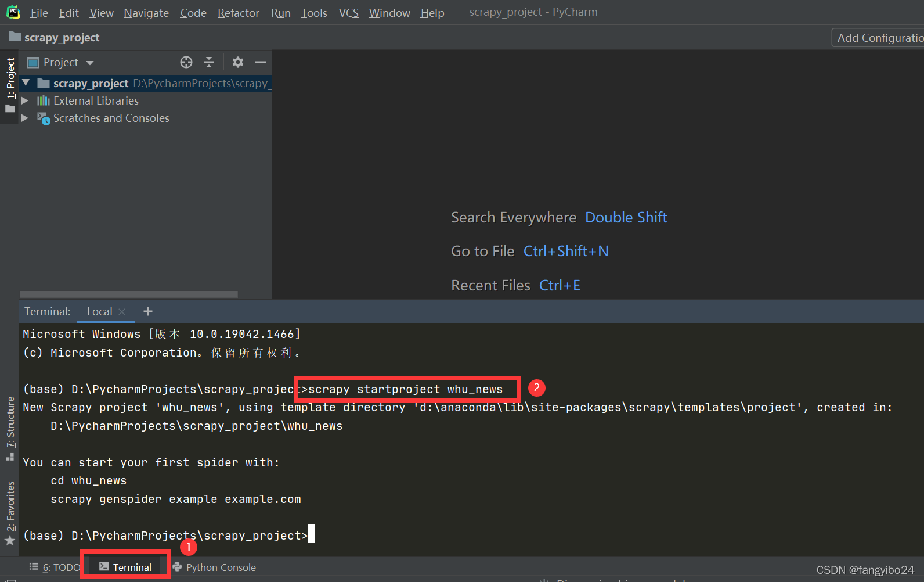
Task: Click the 'Ctrl+Shift+N' shortcut text
Action: pos(566,252)
